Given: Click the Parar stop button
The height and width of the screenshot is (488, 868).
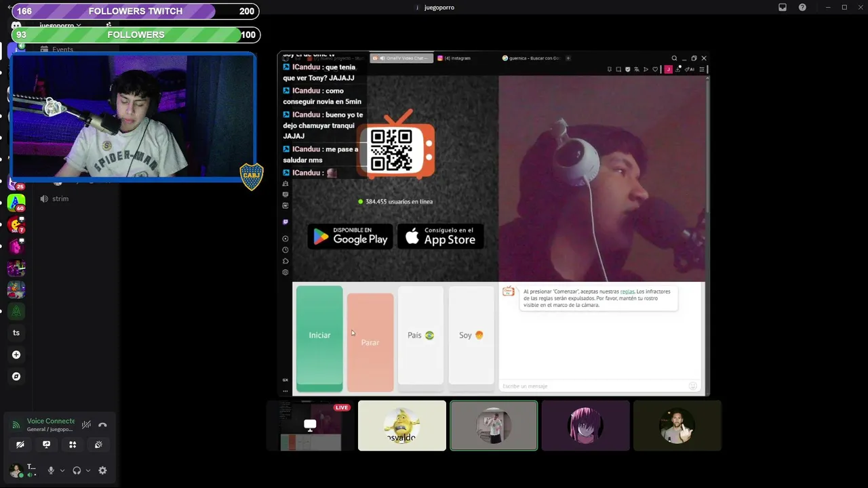Looking at the screenshot, I should pyautogui.click(x=370, y=342).
